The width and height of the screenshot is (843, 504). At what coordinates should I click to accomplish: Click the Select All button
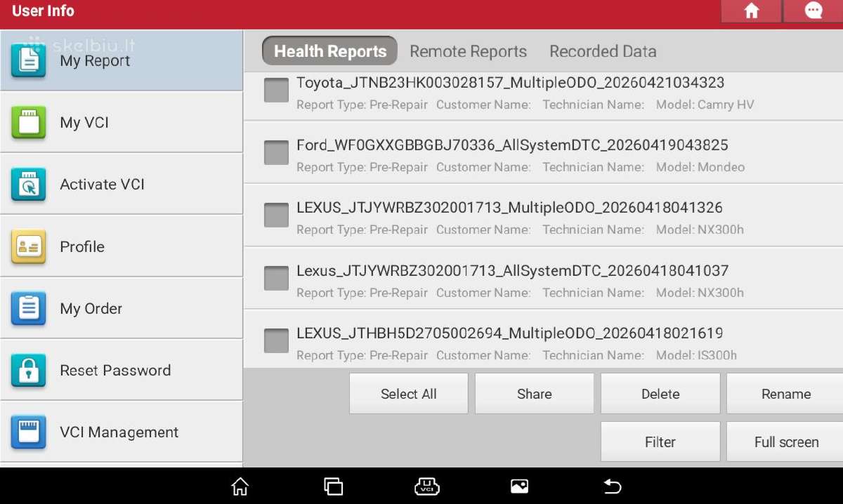(x=408, y=394)
